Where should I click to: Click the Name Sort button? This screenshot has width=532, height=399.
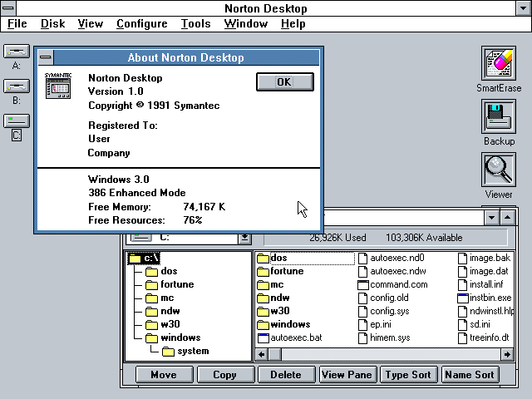470,375
